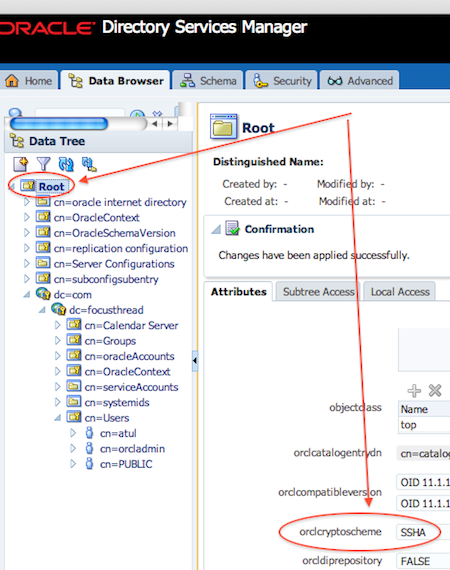Screen dimensions: 450x570
Task: Select cn=OracleSchemaVersion entry
Action: (x=114, y=233)
